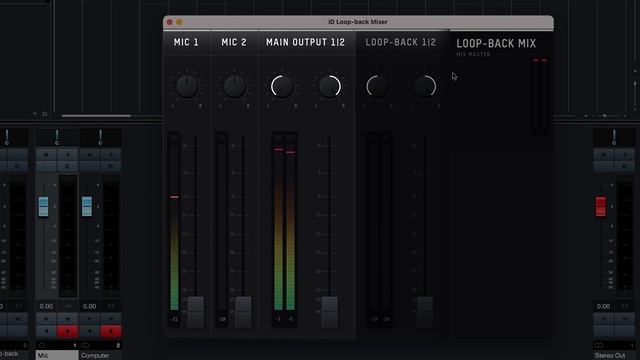This screenshot has width=640, height=360.
Task: Click the Mic channel blue fader
Action: click(43, 206)
